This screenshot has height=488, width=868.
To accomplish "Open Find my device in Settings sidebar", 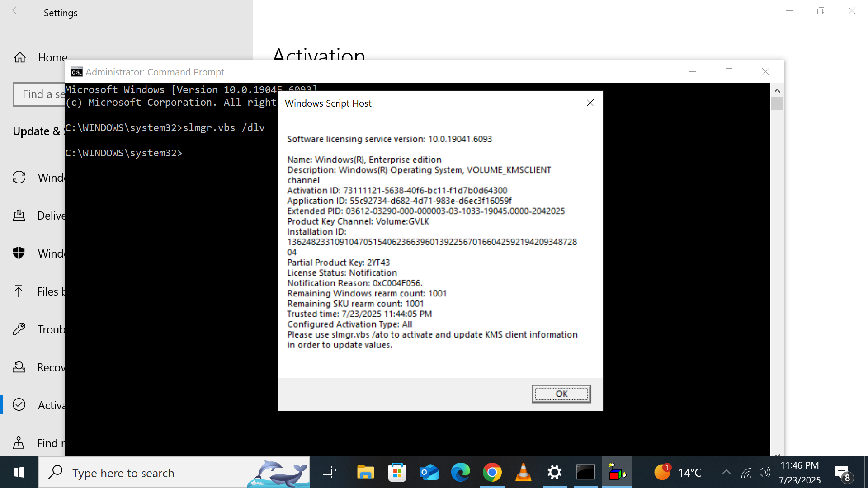I will pyautogui.click(x=39, y=443).
